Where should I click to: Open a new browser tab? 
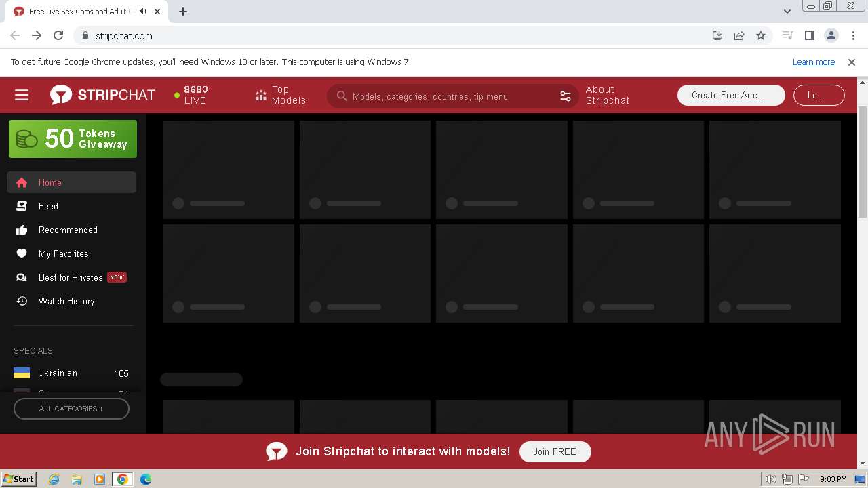tap(183, 12)
